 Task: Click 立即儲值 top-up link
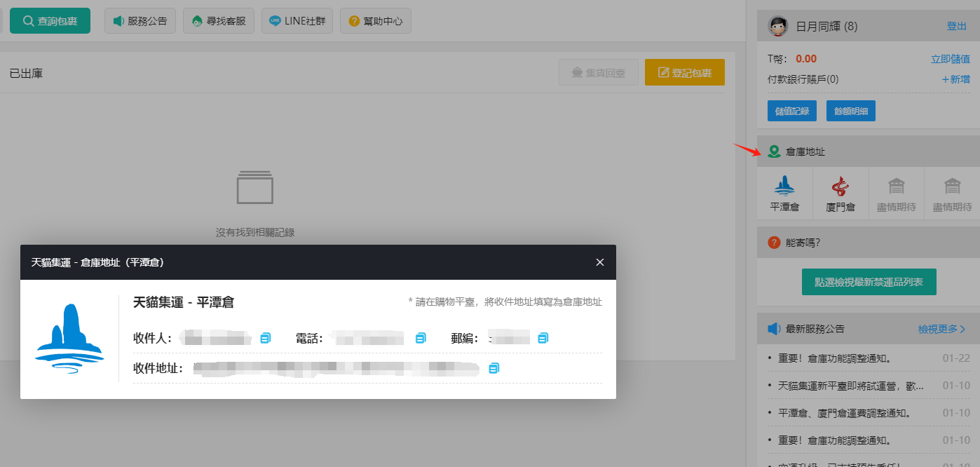point(950,59)
